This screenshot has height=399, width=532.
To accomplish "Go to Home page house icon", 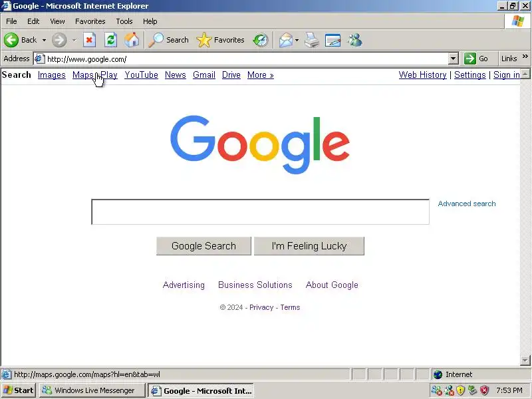I will coord(132,40).
